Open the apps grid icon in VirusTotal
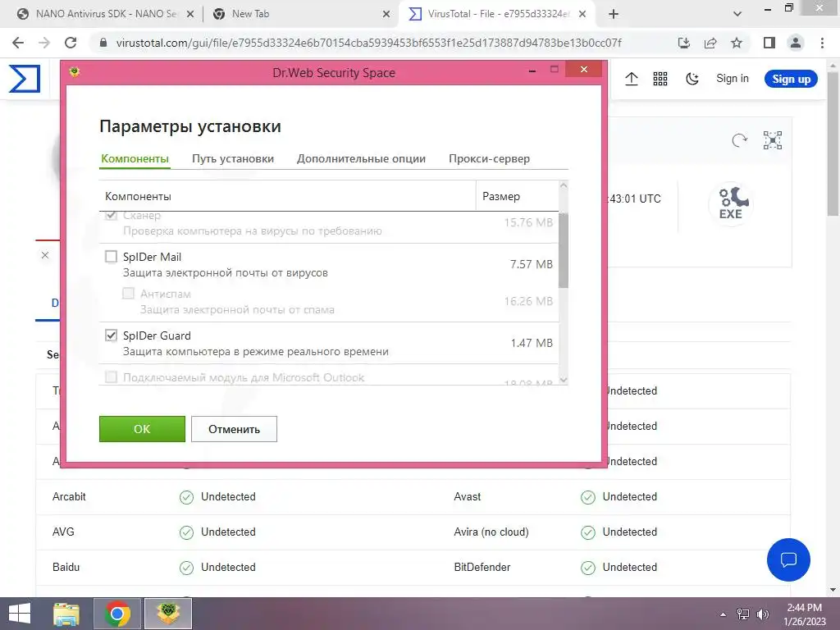840x630 pixels. coord(660,80)
